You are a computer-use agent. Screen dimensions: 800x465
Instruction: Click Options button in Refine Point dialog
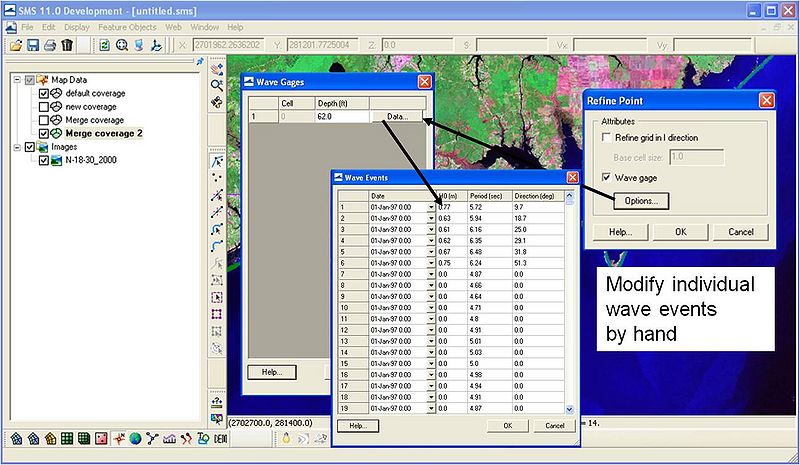(x=641, y=201)
